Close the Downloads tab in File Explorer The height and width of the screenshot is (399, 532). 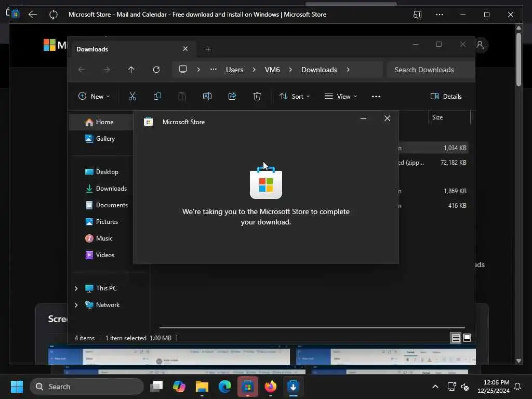pyautogui.click(x=185, y=49)
